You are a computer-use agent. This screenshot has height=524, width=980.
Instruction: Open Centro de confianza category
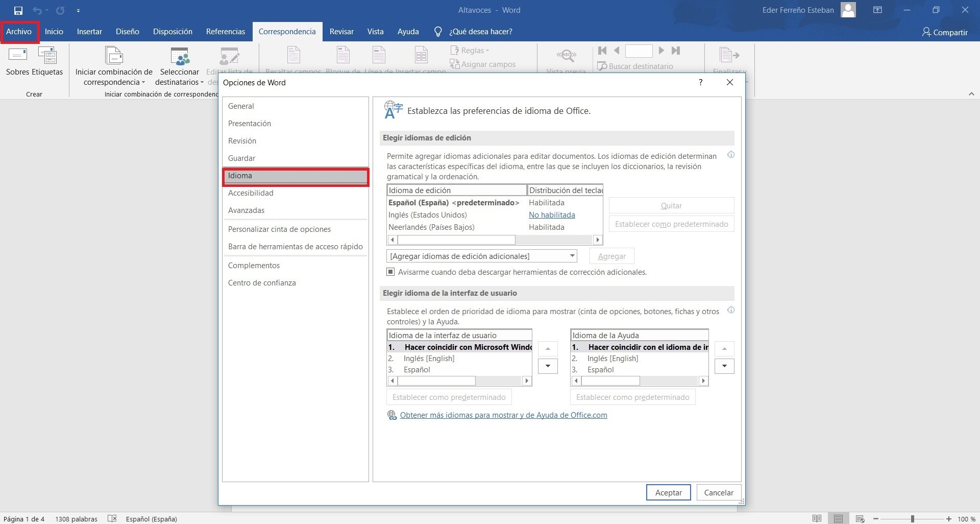tap(262, 283)
